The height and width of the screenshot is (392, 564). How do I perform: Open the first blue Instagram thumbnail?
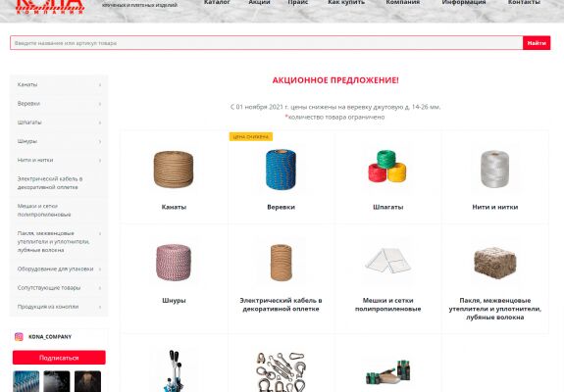coord(26,381)
